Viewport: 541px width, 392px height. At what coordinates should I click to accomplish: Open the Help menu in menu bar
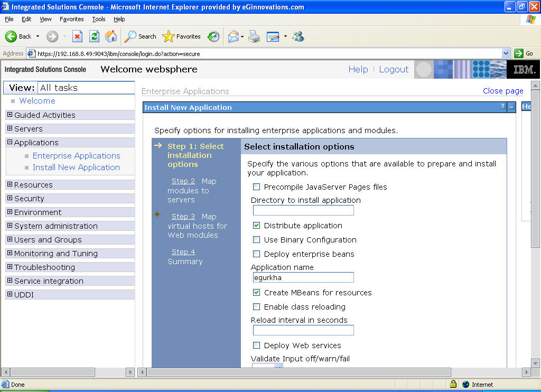(x=119, y=20)
